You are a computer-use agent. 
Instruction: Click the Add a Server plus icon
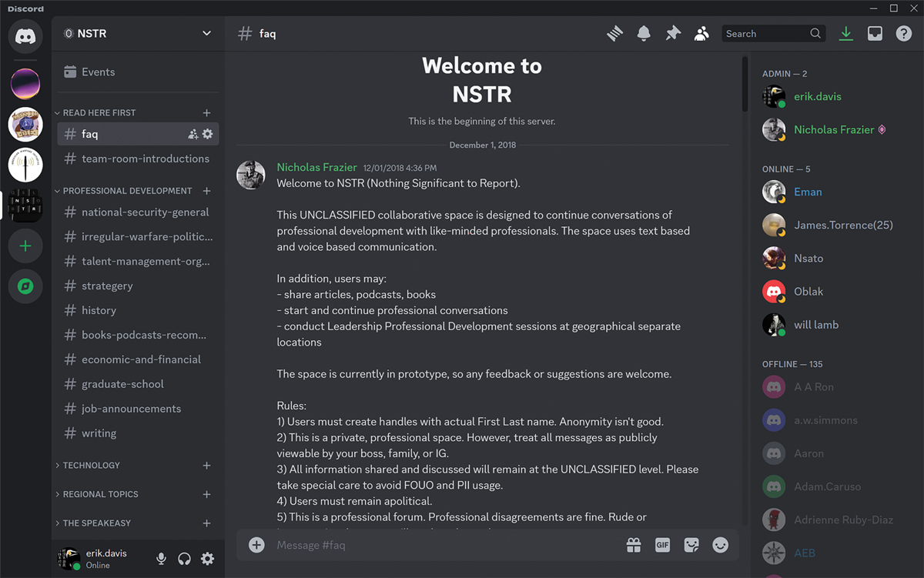(25, 246)
